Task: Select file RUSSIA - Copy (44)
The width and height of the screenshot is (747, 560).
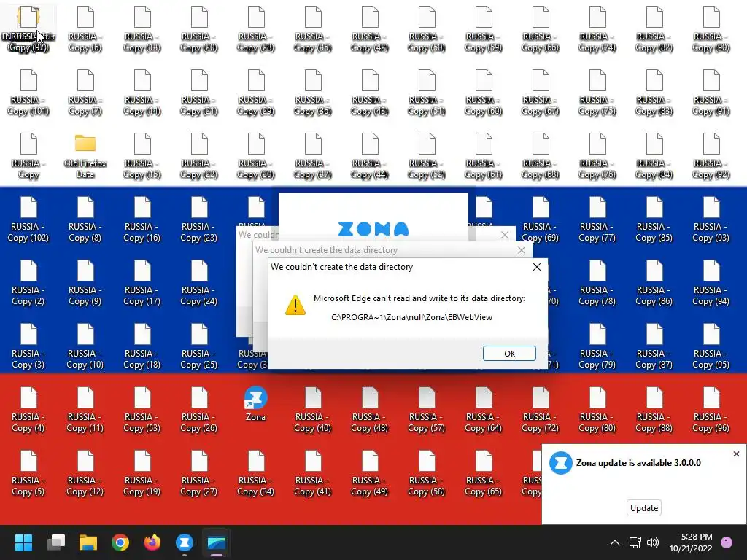Action: pyautogui.click(x=370, y=155)
